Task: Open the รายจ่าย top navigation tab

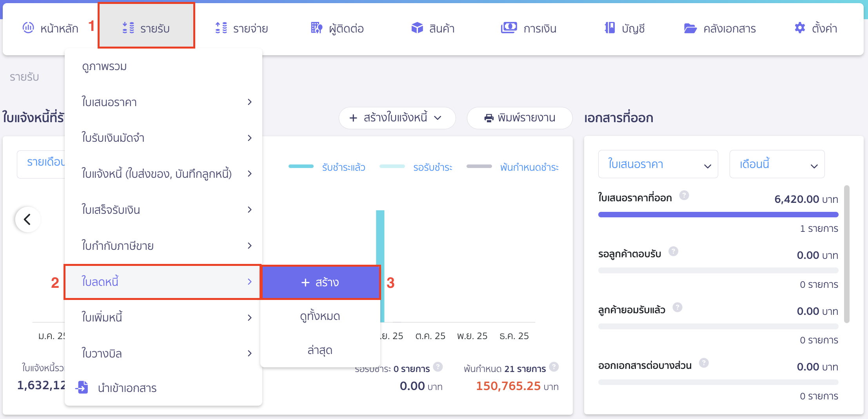Action: point(242,28)
